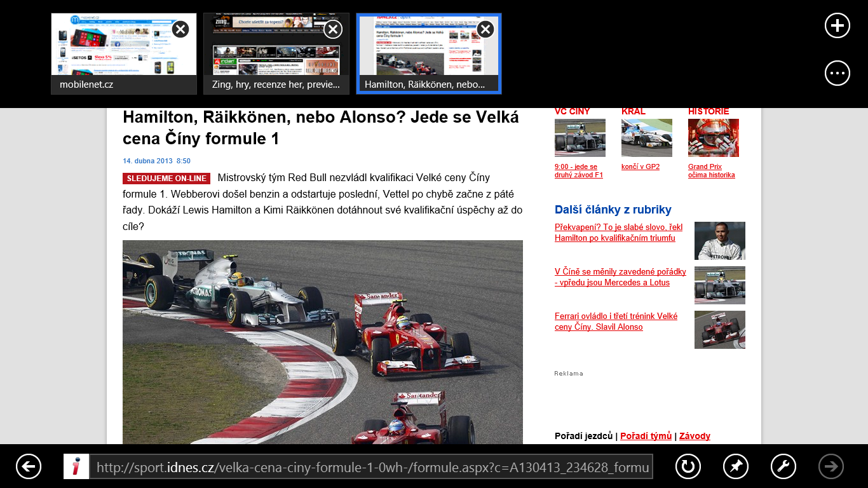Open 'Ferrari ovládlo i třetí trénink' article

point(615,322)
